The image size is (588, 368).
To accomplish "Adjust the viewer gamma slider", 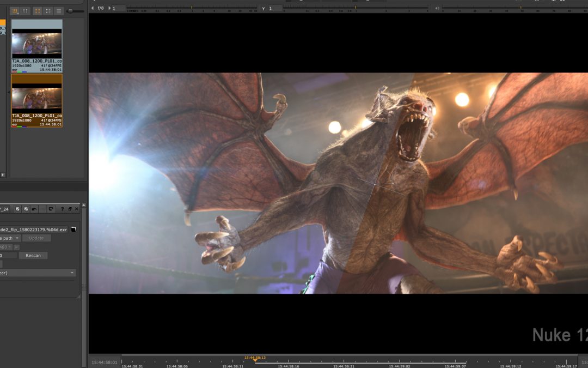I will point(356,8).
